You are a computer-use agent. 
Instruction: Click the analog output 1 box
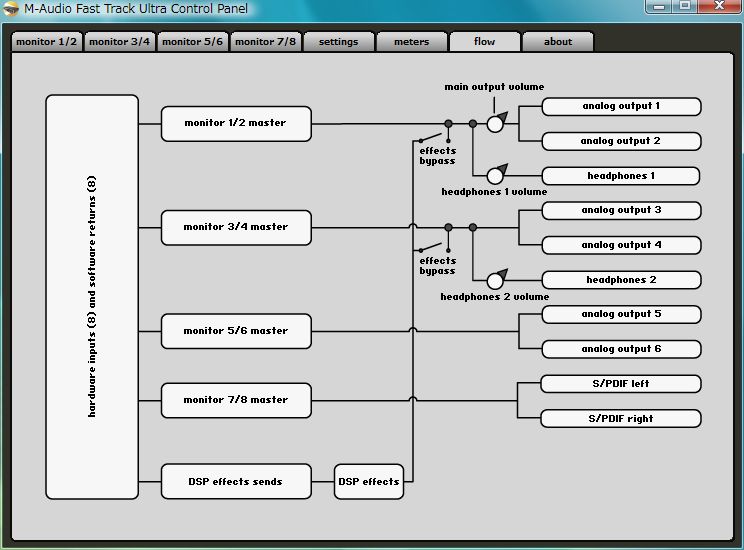pyautogui.click(x=621, y=106)
